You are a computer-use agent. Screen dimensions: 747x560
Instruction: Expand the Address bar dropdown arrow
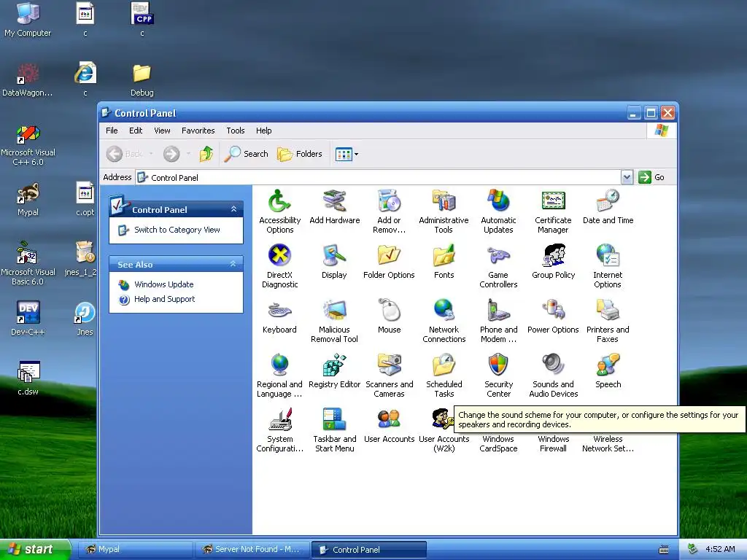tap(627, 177)
